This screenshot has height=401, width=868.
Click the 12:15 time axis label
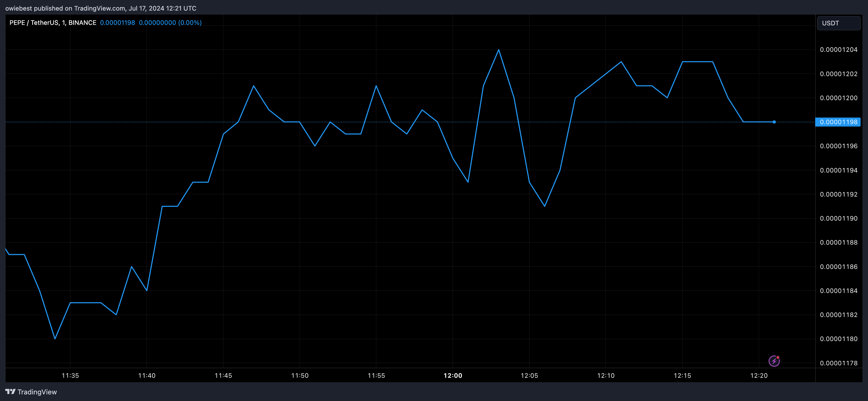(682, 375)
